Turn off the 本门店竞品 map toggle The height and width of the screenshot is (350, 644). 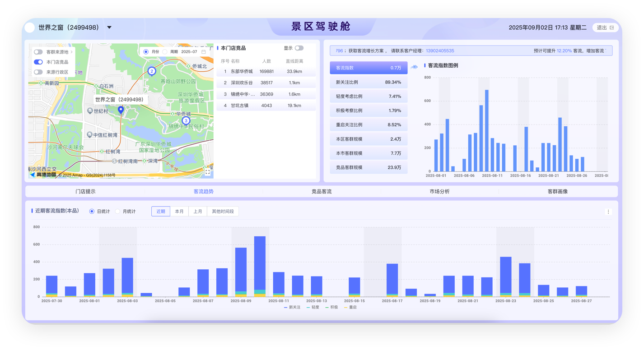pyautogui.click(x=38, y=62)
